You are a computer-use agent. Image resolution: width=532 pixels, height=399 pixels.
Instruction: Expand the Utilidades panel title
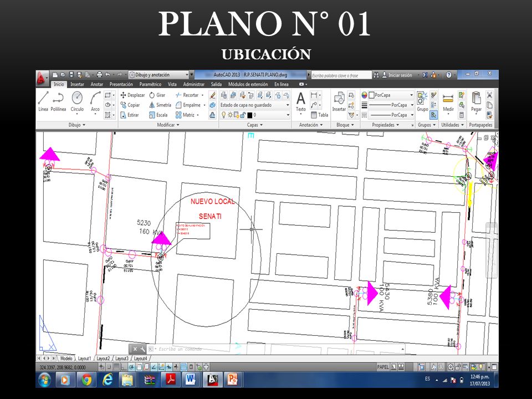pyautogui.click(x=452, y=125)
